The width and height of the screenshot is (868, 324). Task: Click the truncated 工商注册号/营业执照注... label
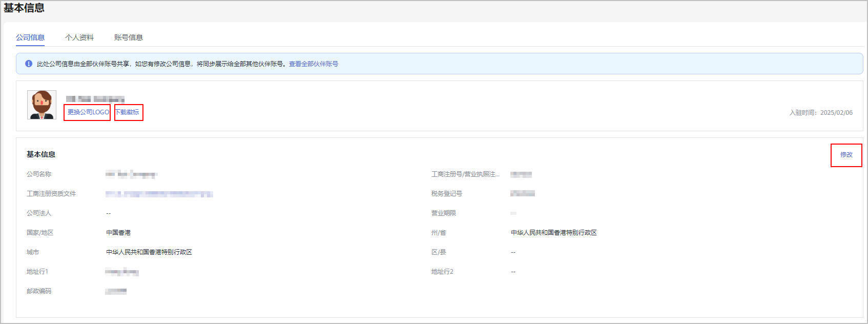pos(465,174)
